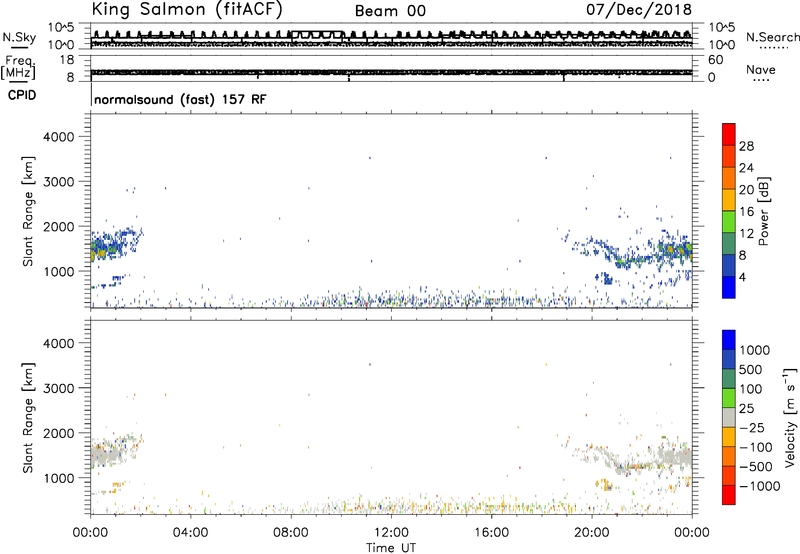Click the '1000' tick on Velocity colorbar

point(754,350)
